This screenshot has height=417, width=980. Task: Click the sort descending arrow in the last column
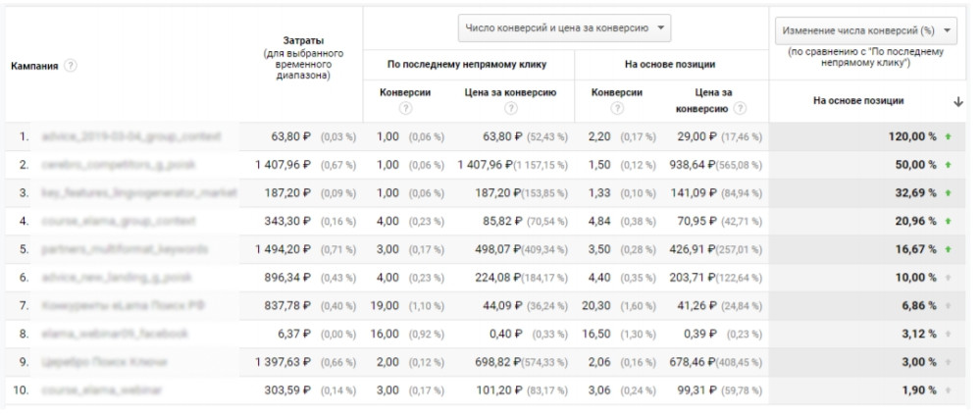[x=957, y=101]
